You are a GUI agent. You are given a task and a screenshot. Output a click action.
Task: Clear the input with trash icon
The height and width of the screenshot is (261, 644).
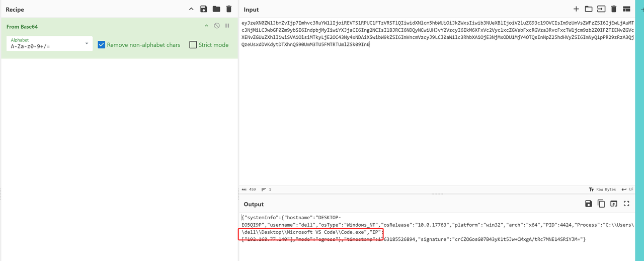(x=614, y=9)
